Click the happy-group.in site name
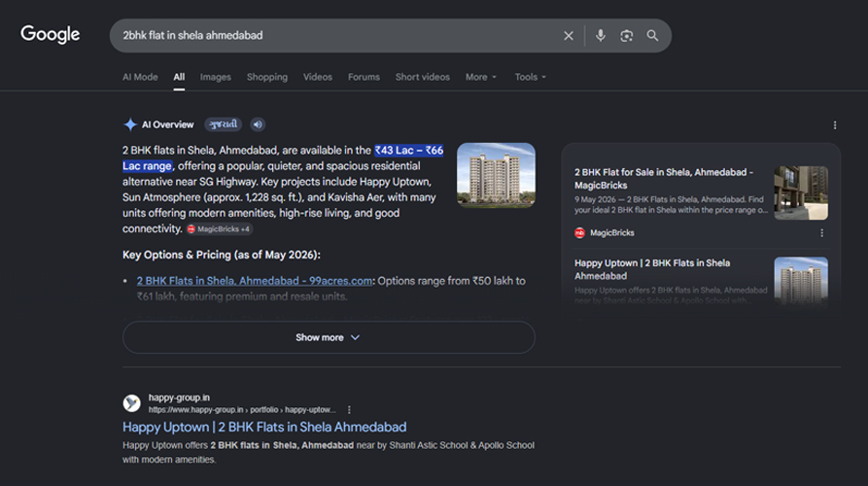868x486 pixels. point(179,398)
